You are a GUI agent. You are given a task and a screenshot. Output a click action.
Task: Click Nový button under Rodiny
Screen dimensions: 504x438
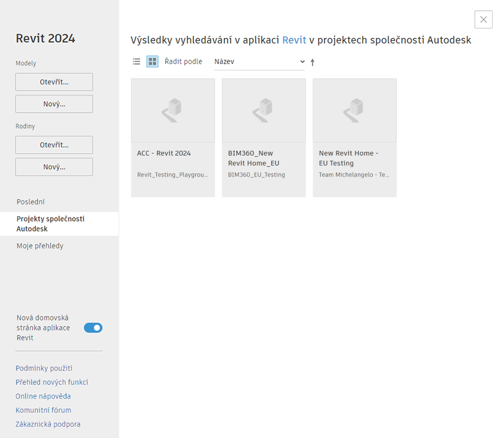[54, 167]
